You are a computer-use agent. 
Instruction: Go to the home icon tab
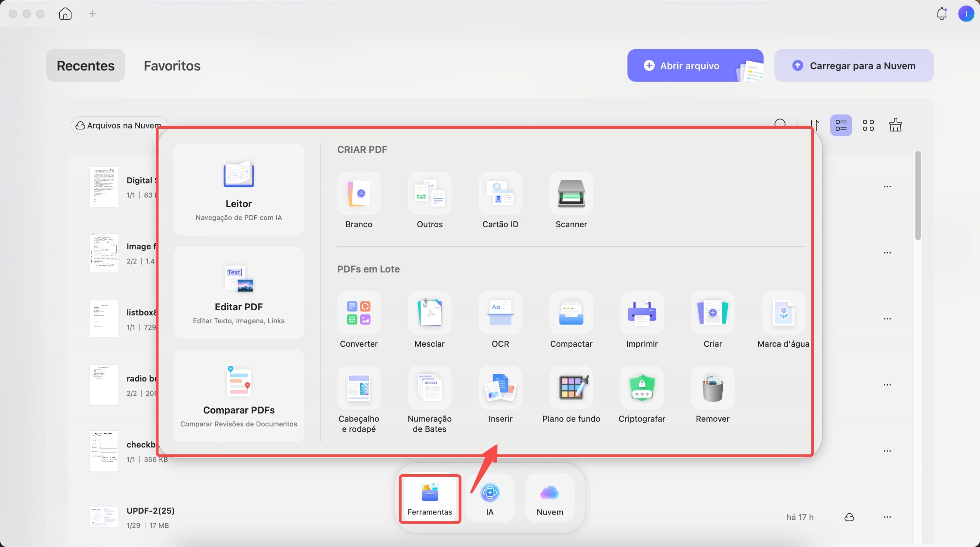[x=65, y=14]
